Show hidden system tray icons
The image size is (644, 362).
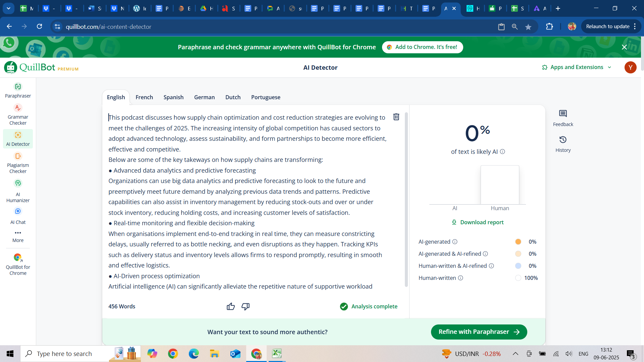[x=516, y=354]
